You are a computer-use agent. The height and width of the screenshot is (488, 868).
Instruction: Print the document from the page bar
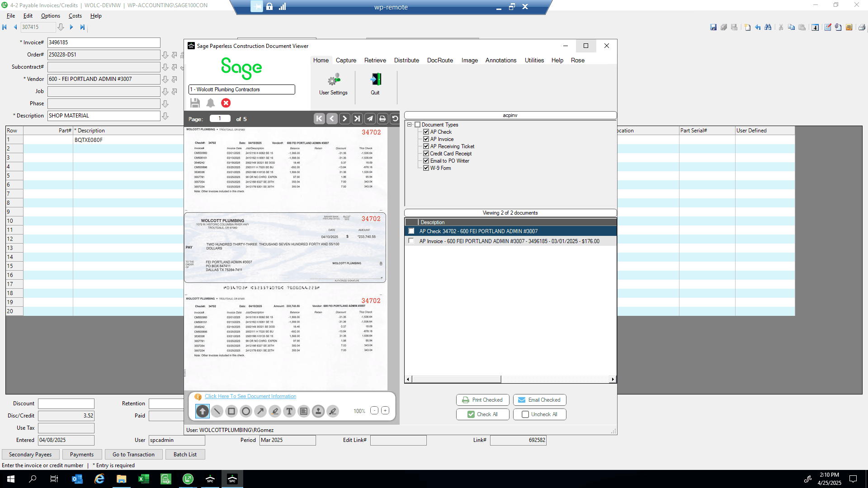[382, 119]
